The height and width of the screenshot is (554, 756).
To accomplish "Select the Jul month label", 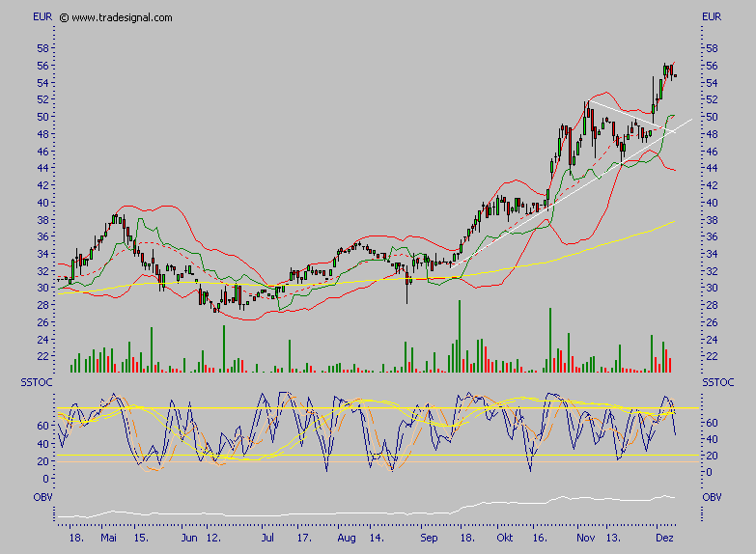I will coord(267,538).
